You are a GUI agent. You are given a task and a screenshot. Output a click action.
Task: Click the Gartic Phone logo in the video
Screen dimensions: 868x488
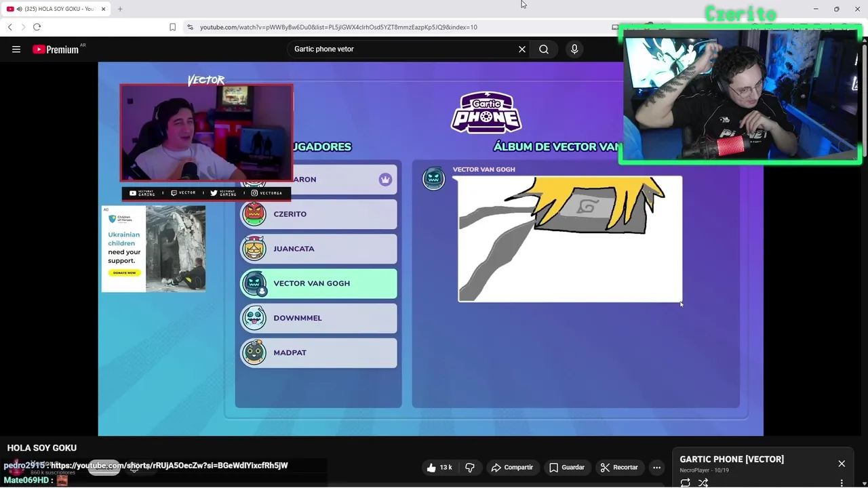(x=486, y=113)
